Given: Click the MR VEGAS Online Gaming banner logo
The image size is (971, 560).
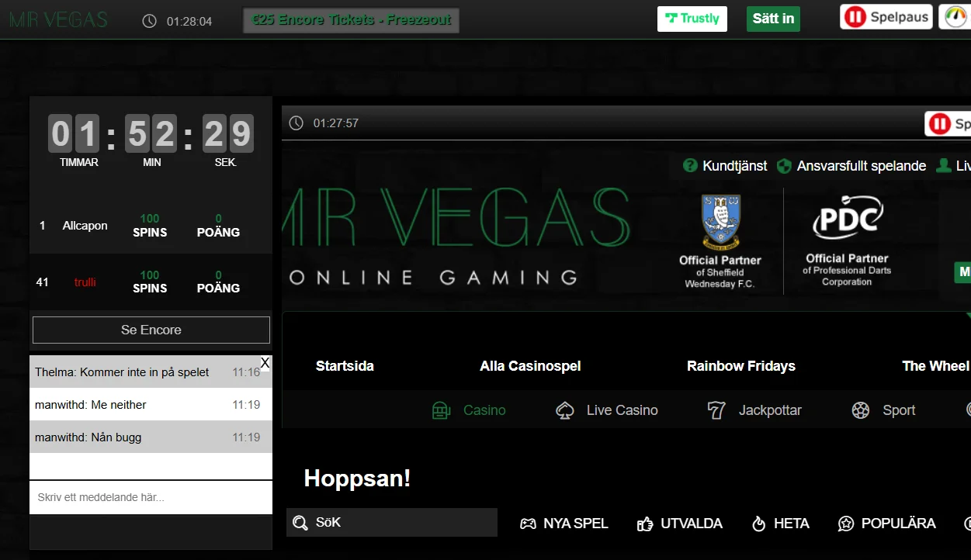Looking at the screenshot, I should pos(458,237).
